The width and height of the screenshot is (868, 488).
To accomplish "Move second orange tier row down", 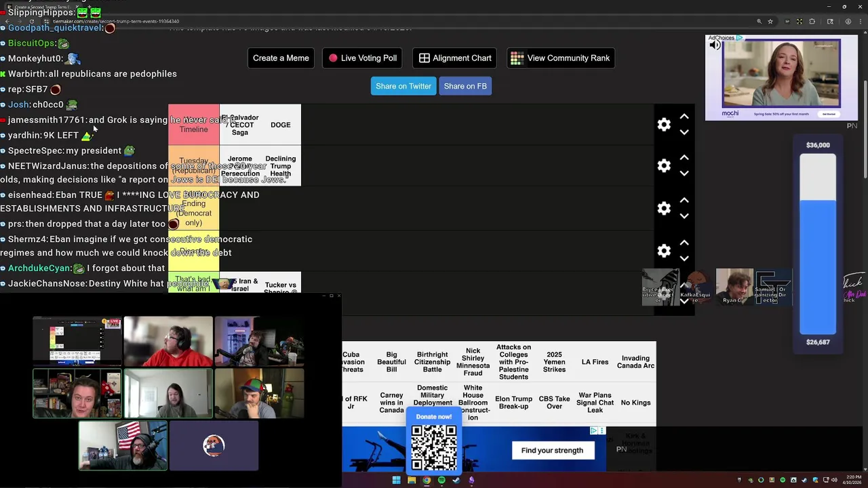I will [684, 174].
